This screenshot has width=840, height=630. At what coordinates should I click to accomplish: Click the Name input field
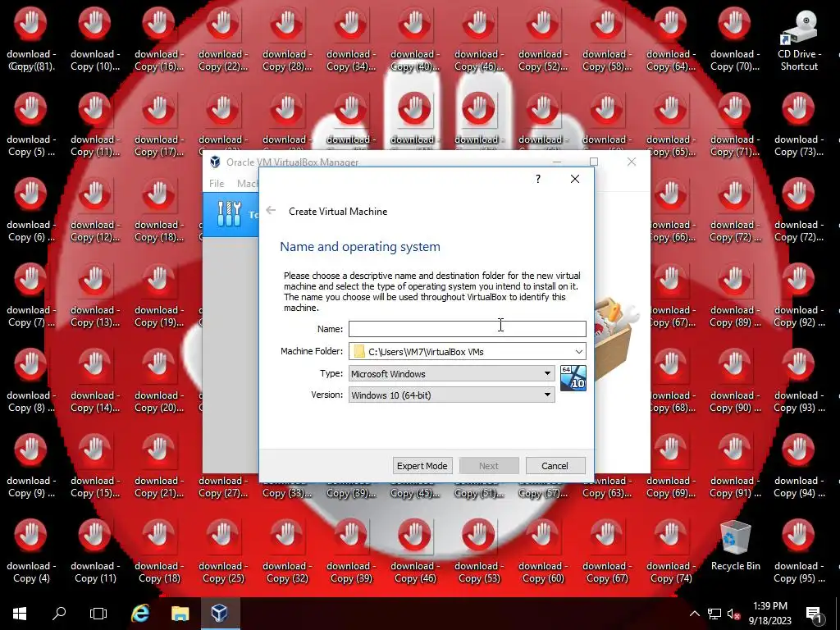click(x=467, y=328)
